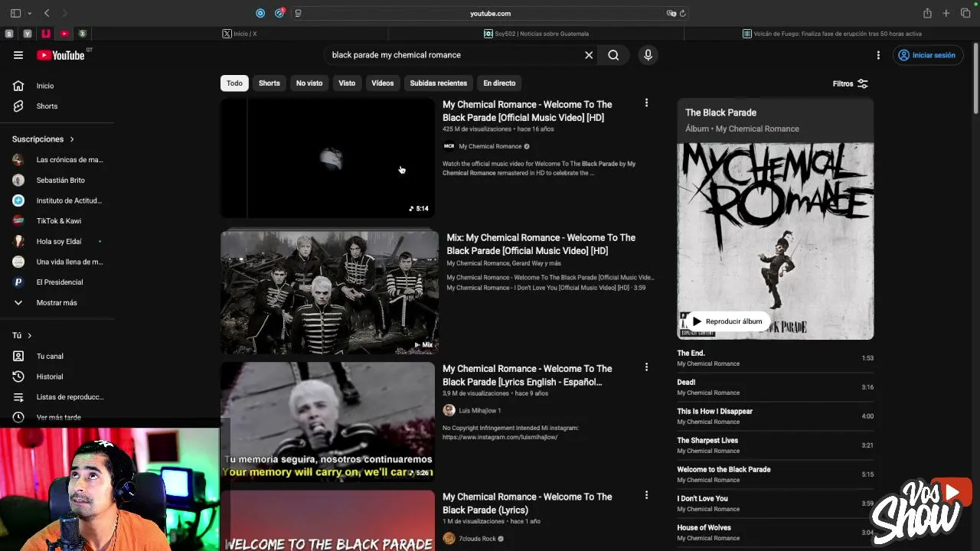Select the Visto filter chip
This screenshot has width=980, height=551.
(x=347, y=83)
